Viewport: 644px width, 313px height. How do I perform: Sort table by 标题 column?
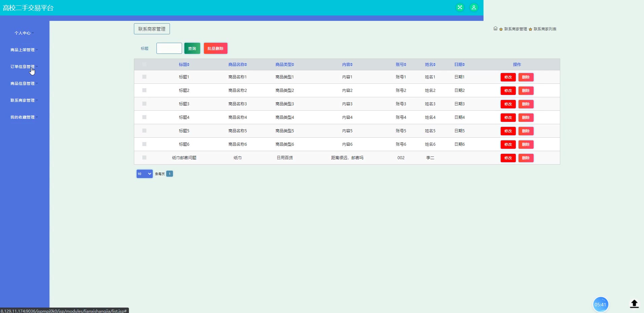point(184,65)
